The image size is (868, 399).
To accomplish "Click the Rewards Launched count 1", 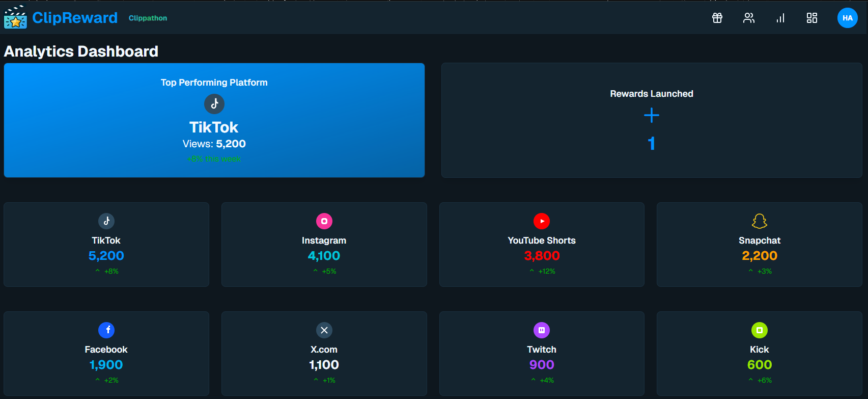I will 652,144.
